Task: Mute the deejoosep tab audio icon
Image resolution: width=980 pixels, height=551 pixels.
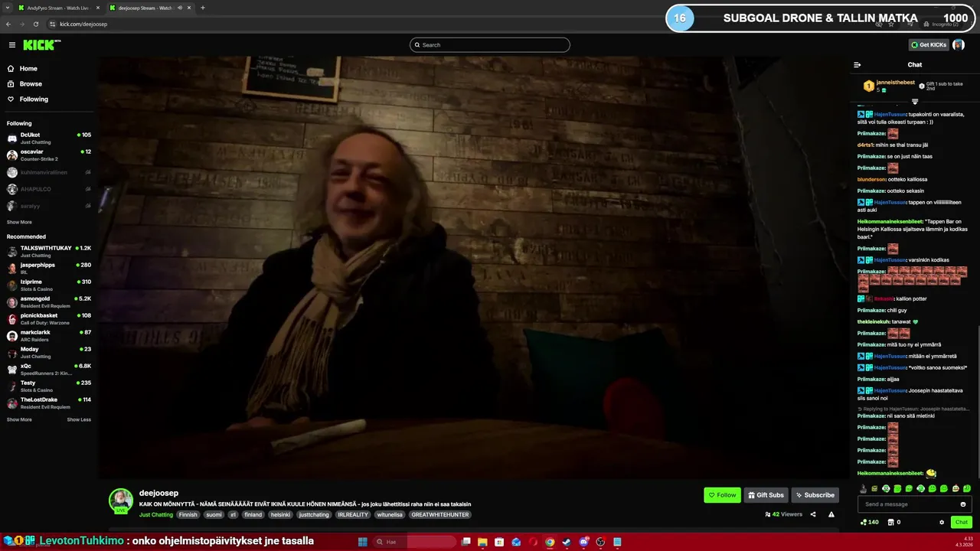Action: 180,8
